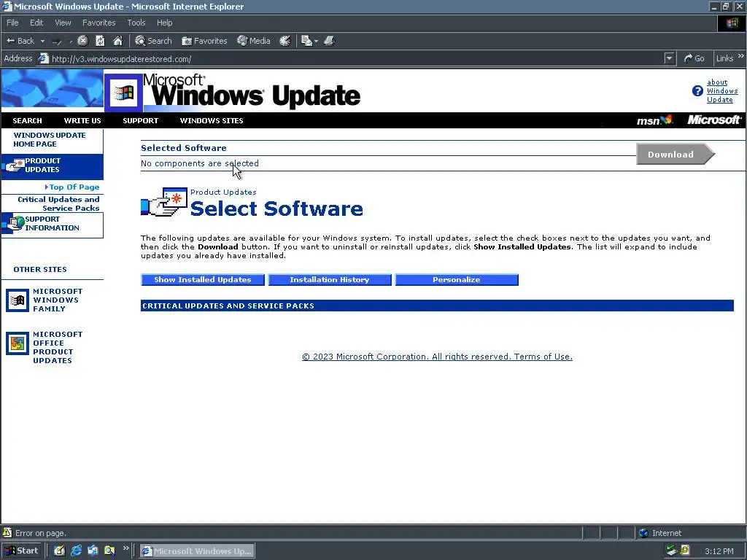Viewport: 747px width, 560px height.
Task: Click the folder search quick launch icon
Action: pyautogui.click(x=109, y=551)
